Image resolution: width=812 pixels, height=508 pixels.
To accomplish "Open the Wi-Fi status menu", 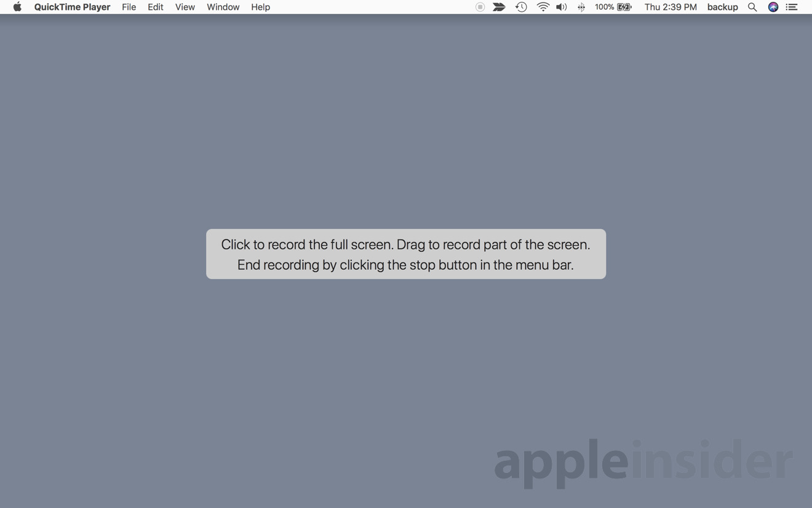I will pyautogui.click(x=543, y=7).
